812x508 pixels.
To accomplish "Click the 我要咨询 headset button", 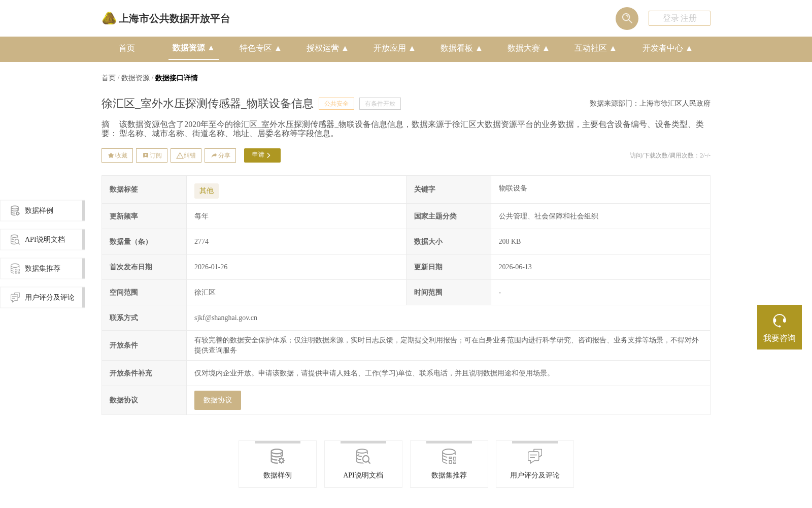I will click(x=780, y=327).
